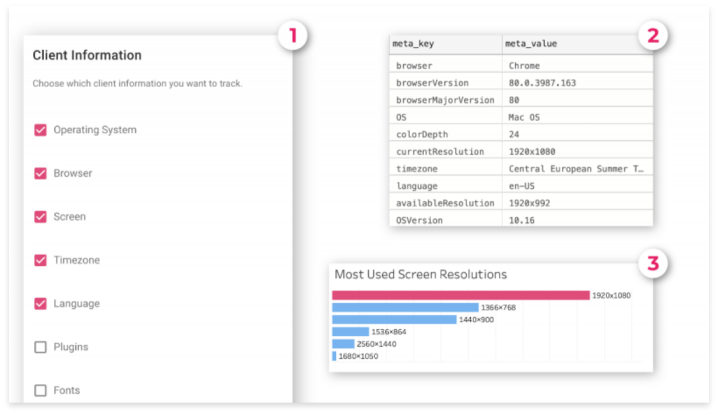
Task: Untick the Language checkbox
Action: click(41, 303)
